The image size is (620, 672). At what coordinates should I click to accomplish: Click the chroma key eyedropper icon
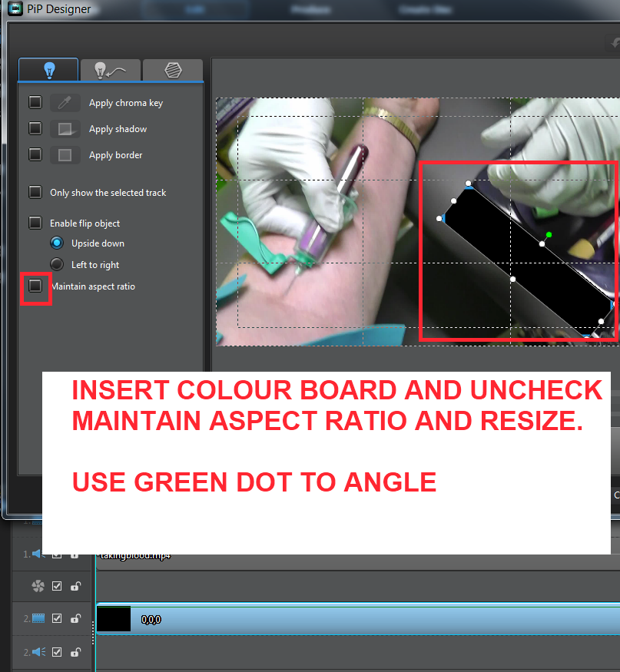[x=65, y=103]
